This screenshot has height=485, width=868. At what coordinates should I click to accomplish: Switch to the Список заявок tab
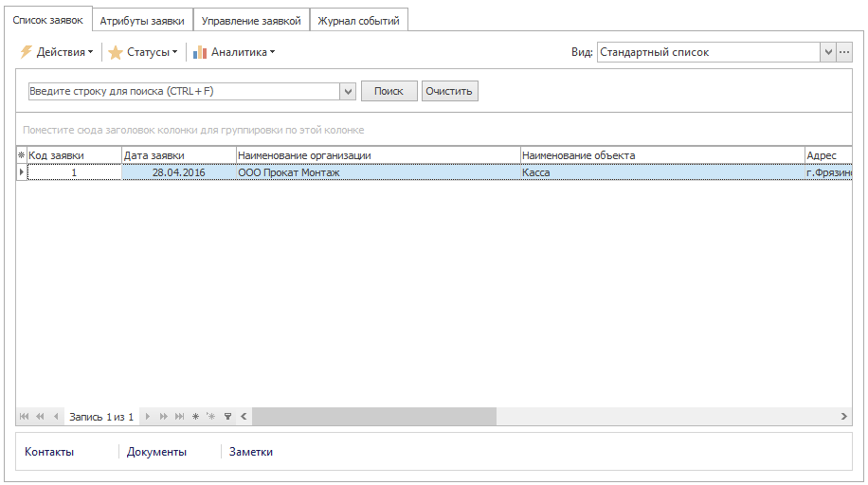click(x=47, y=21)
